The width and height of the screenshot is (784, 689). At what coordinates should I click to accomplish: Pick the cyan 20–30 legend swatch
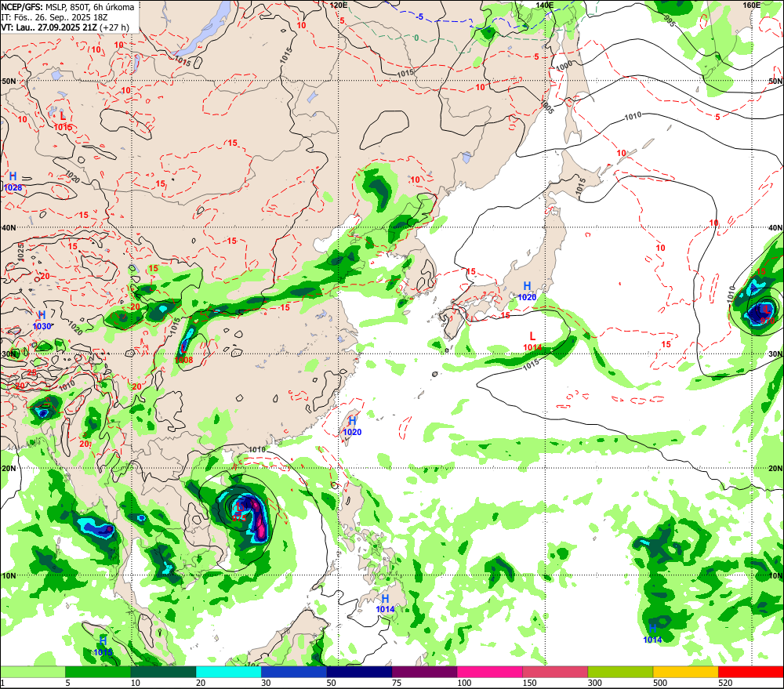point(228,672)
